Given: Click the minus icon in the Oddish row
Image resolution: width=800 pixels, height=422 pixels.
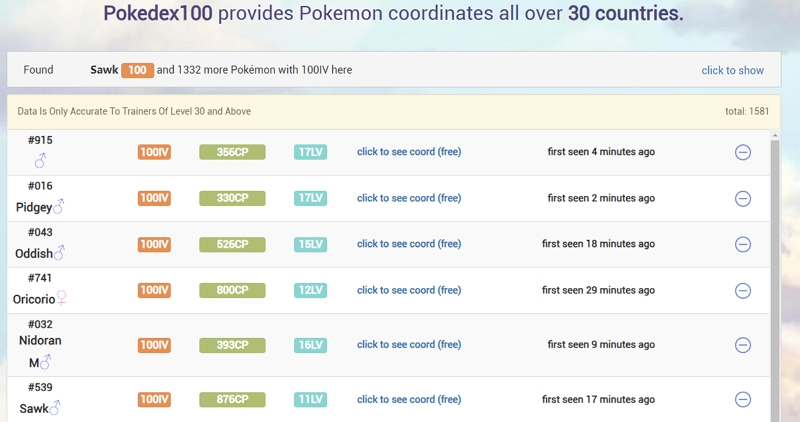Looking at the screenshot, I should pyautogui.click(x=743, y=244).
